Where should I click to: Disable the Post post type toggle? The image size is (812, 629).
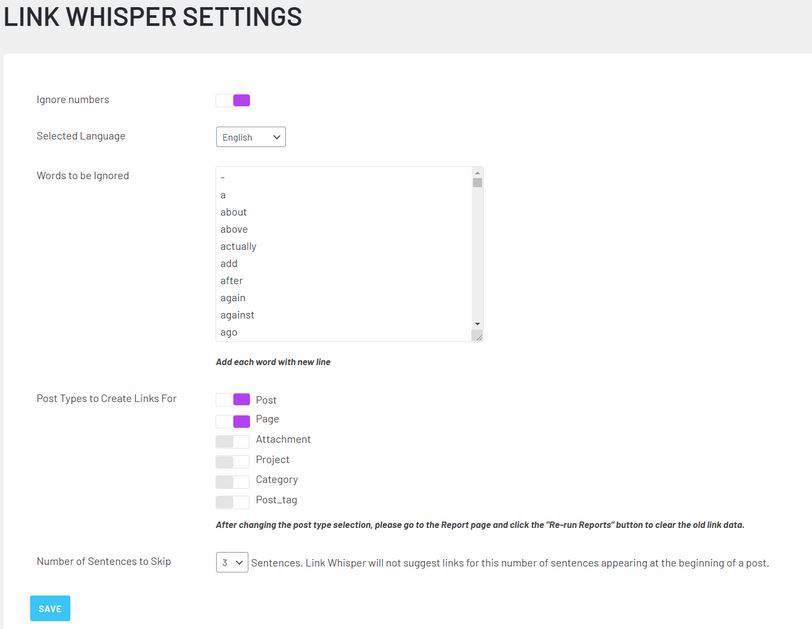click(x=233, y=399)
